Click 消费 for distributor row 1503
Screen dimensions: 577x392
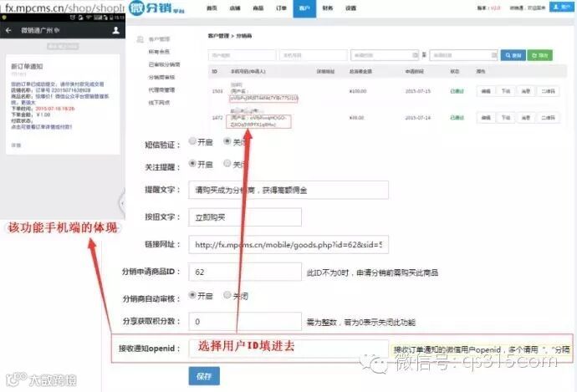(525, 91)
